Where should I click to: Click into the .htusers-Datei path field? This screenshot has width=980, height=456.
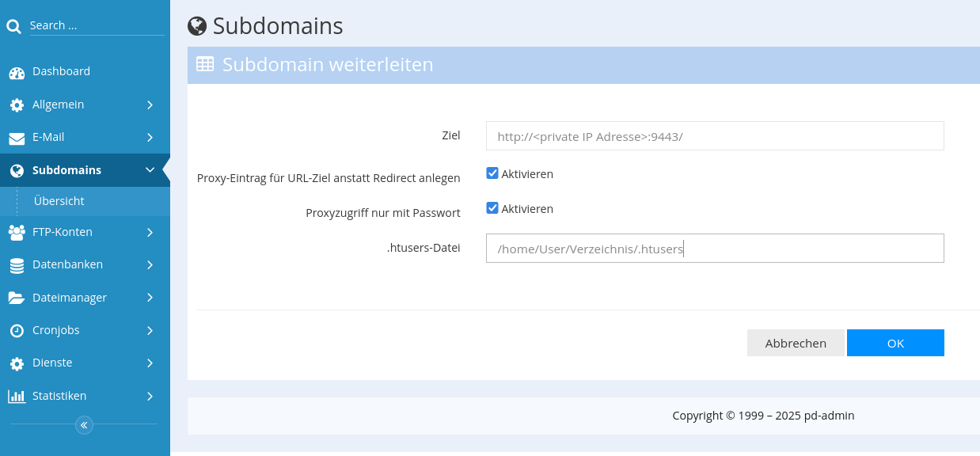click(714, 249)
